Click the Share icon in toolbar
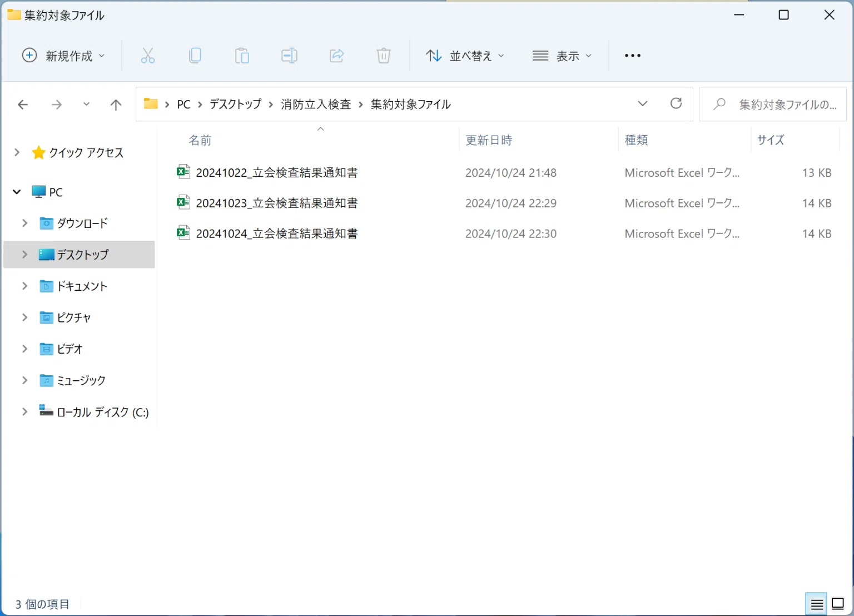The width and height of the screenshot is (854, 616). coord(336,56)
